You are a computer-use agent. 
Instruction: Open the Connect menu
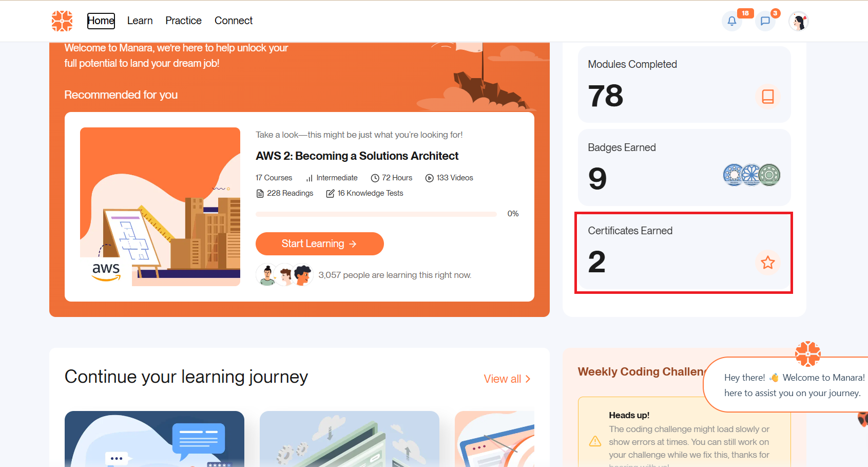(234, 21)
